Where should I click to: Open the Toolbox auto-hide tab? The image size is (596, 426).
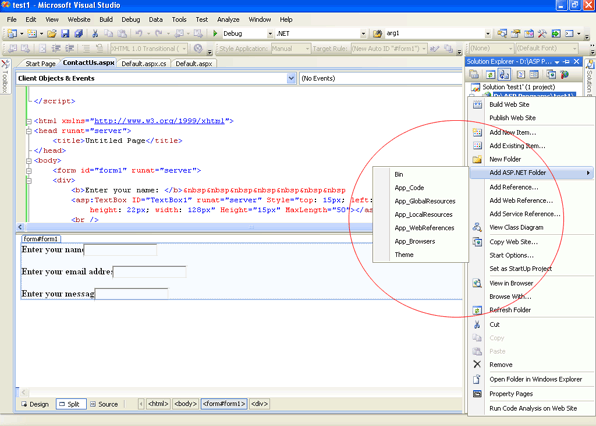tap(5, 76)
